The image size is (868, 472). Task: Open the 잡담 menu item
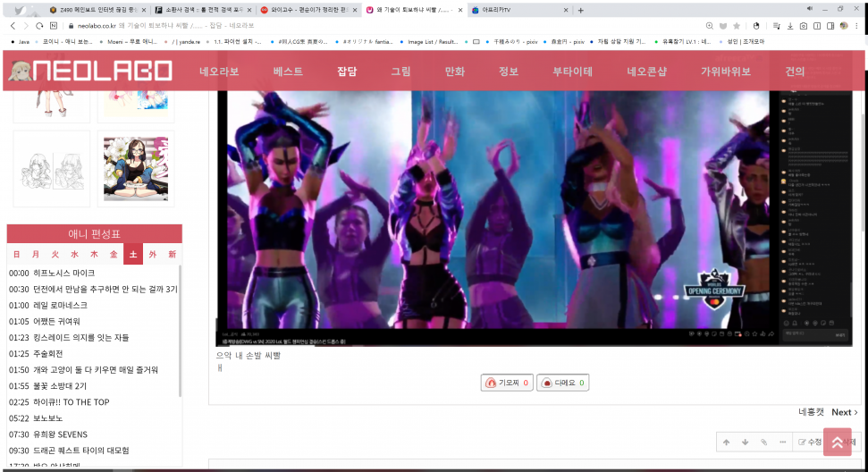[x=347, y=72]
